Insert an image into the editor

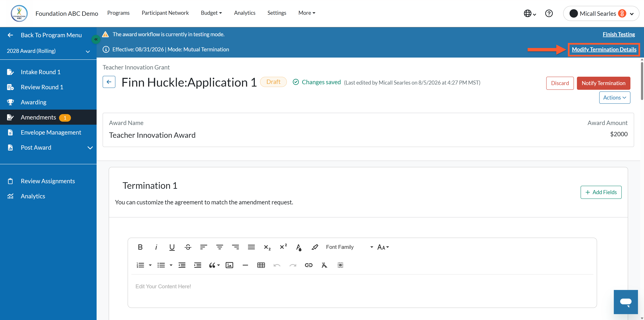(x=229, y=265)
